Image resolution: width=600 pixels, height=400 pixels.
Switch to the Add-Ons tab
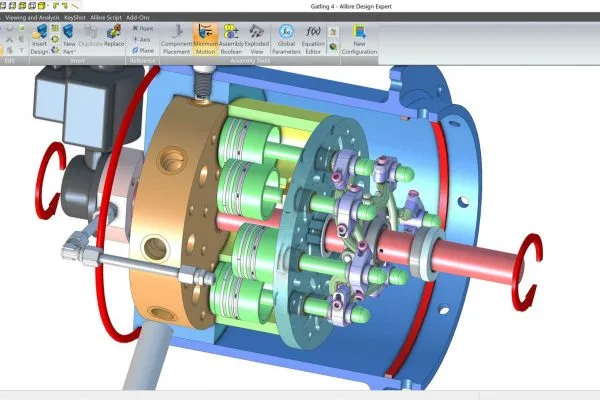pos(138,17)
